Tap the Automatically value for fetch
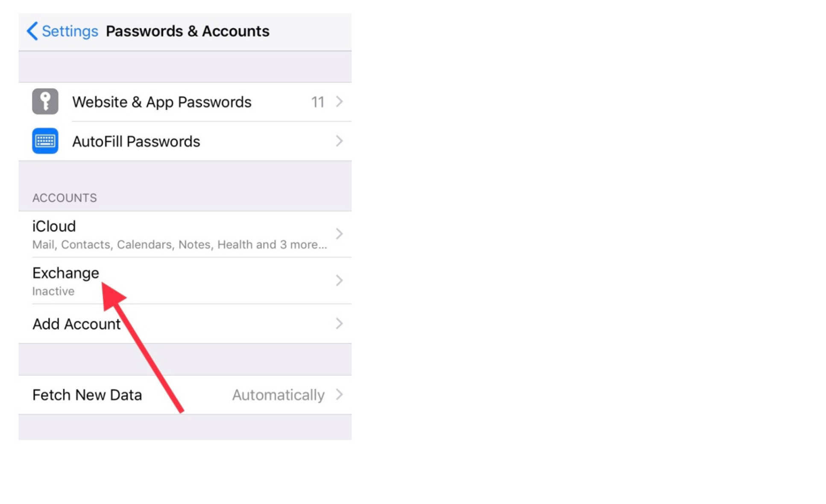 click(278, 395)
